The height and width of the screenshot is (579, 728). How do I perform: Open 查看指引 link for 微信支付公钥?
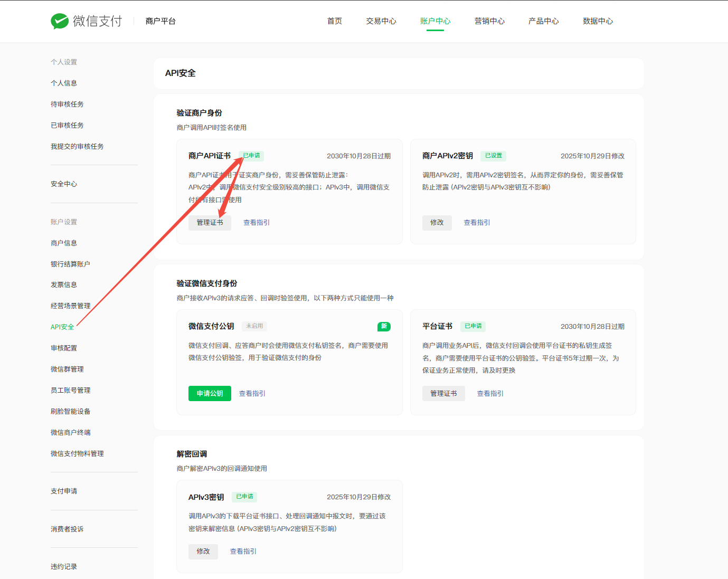tap(252, 394)
